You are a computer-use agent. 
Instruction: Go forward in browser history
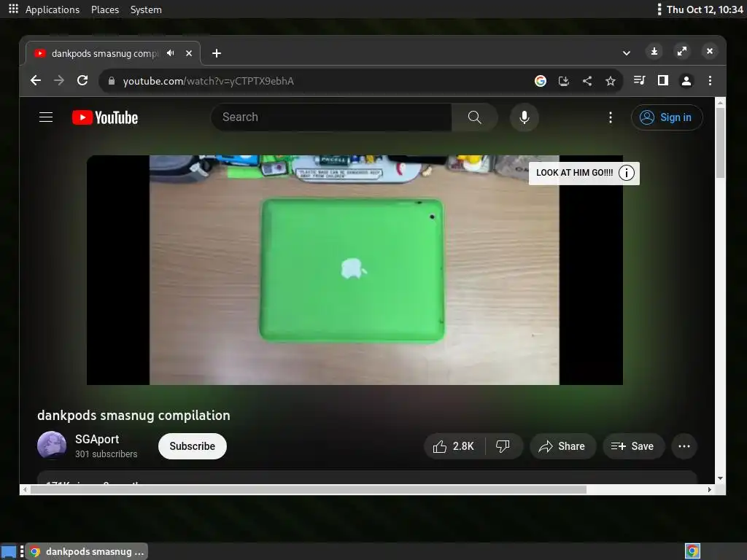pos(59,80)
